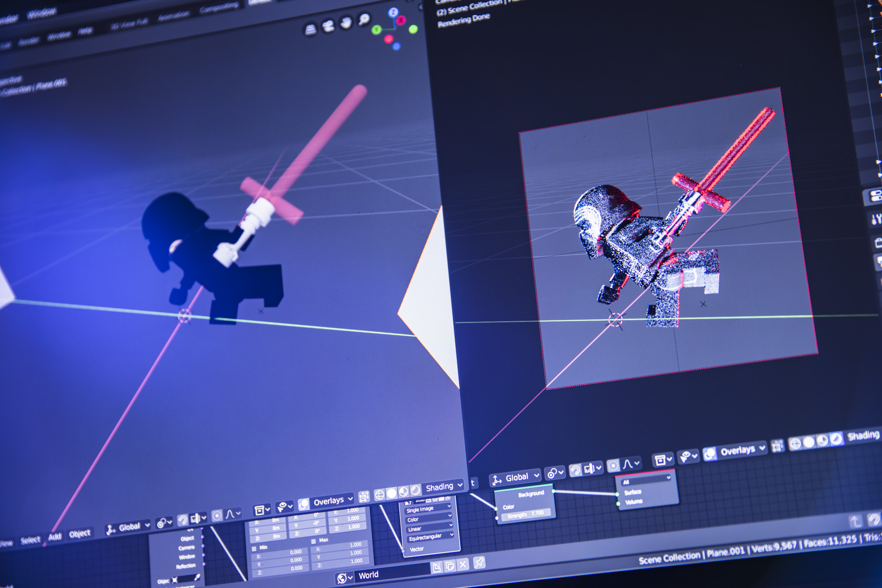Open snap element dropdown in left viewport
This screenshot has height=588, width=882.
[198, 518]
